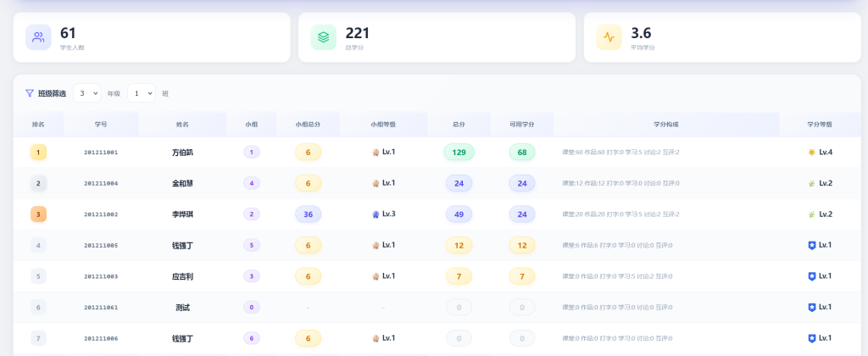Click group level Lv.1 icon for 方伯凯
Viewport: 868px width, 356px height.
click(376, 152)
